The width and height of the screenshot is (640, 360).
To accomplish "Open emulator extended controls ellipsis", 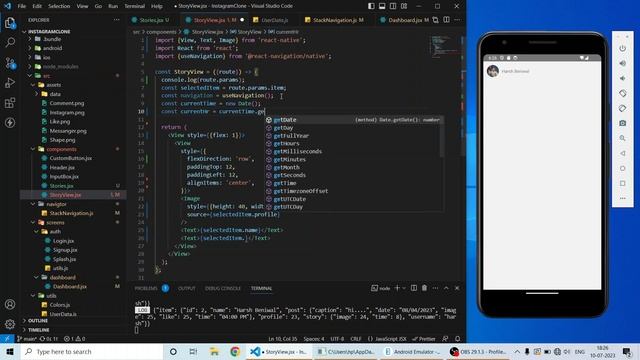I will pyautogui.click(x=622, y=198).
